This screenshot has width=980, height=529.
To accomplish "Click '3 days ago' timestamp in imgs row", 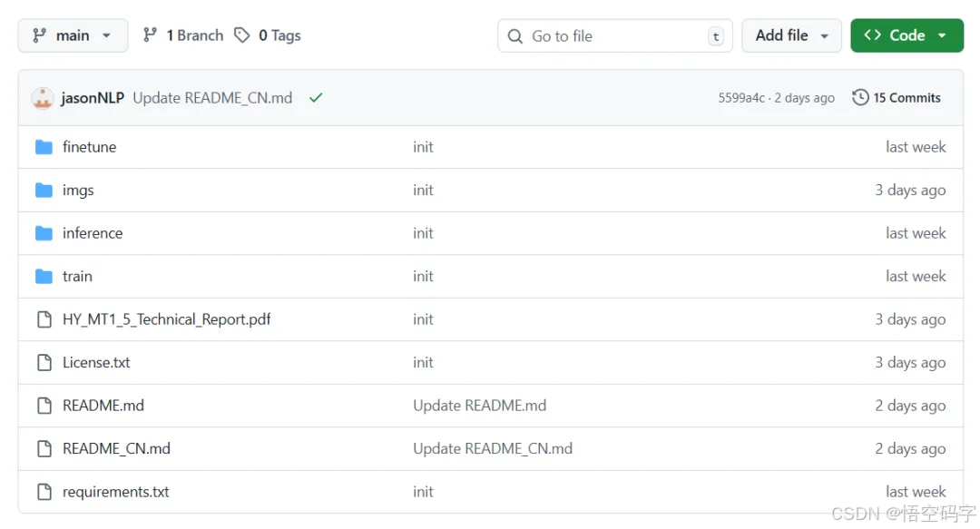I will 910,190.
